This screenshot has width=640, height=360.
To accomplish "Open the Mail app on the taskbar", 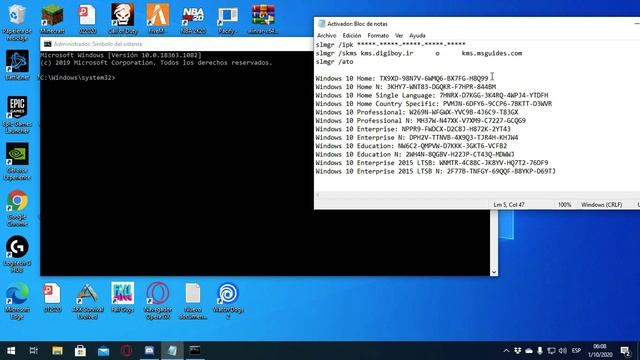I will click(x=103, y=351).
